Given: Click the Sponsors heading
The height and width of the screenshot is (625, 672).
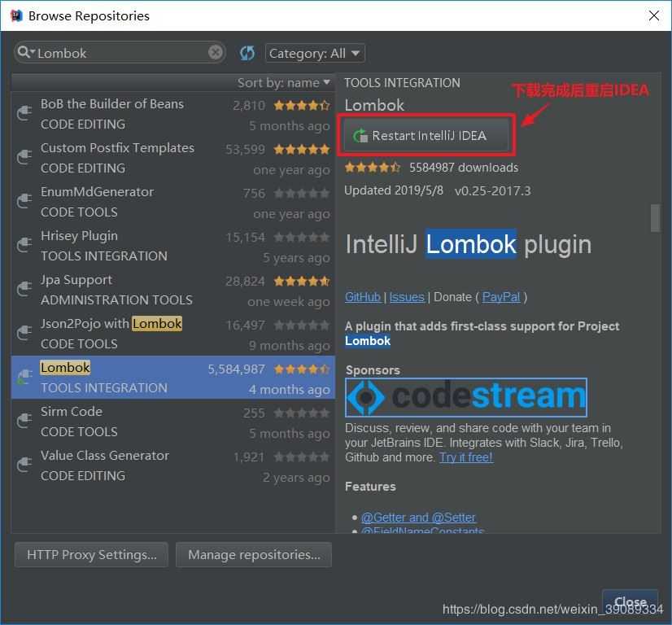Looking at the screenshot, I should (x=373, y=370).
